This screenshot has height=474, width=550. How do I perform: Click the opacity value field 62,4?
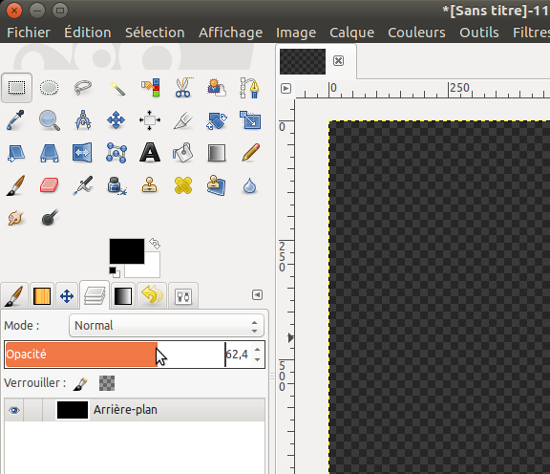point(237,354)
